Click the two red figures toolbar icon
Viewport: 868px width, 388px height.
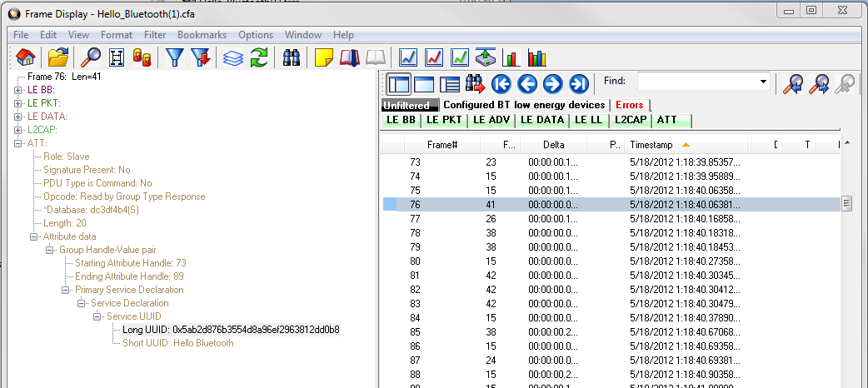click(x=142, y=57)
